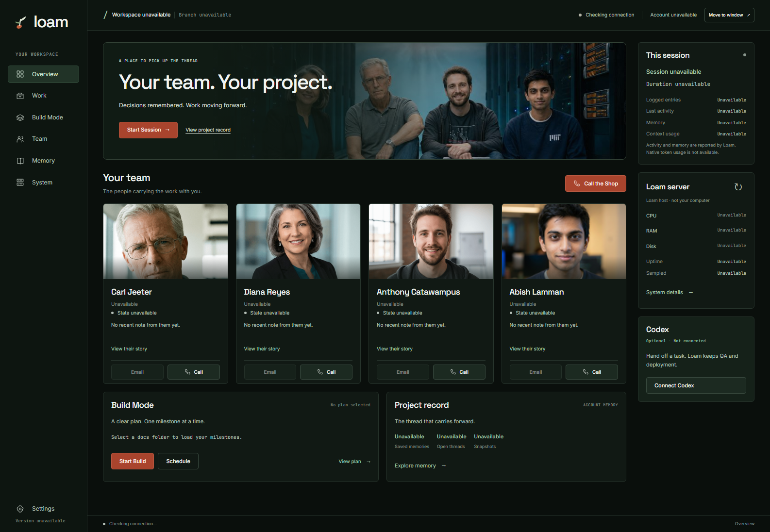Click the Context usage row
The width and height of the screenshot is (770, 532).
click(696, 134)
